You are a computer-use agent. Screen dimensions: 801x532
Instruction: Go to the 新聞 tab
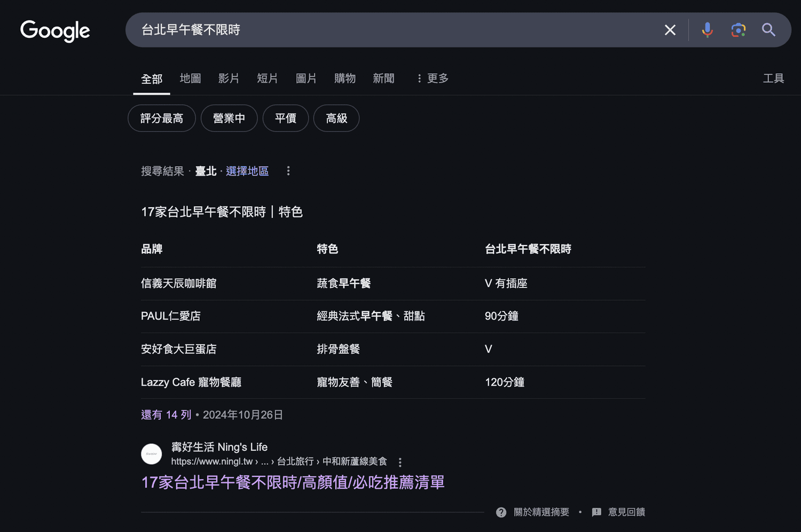point(383,79)
